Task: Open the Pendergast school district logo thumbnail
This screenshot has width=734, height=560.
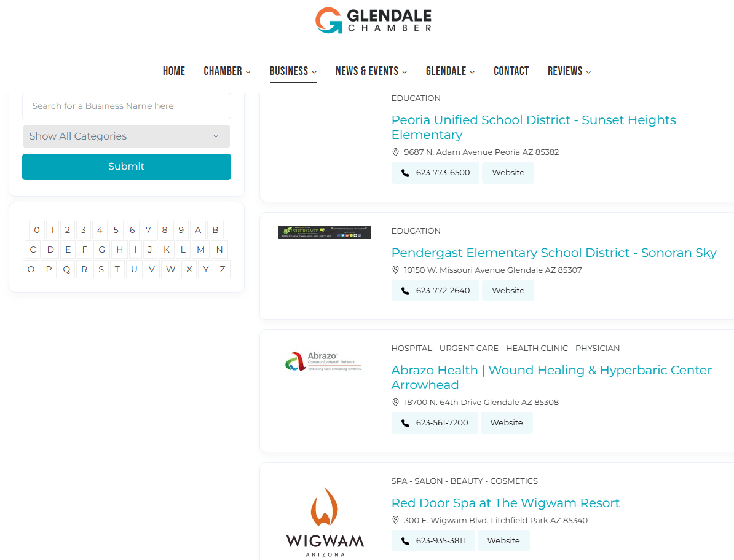Action: pos(325,232)
